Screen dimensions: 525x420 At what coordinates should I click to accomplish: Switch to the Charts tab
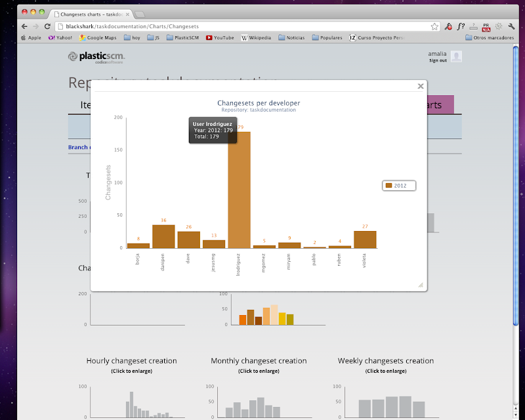441,104
